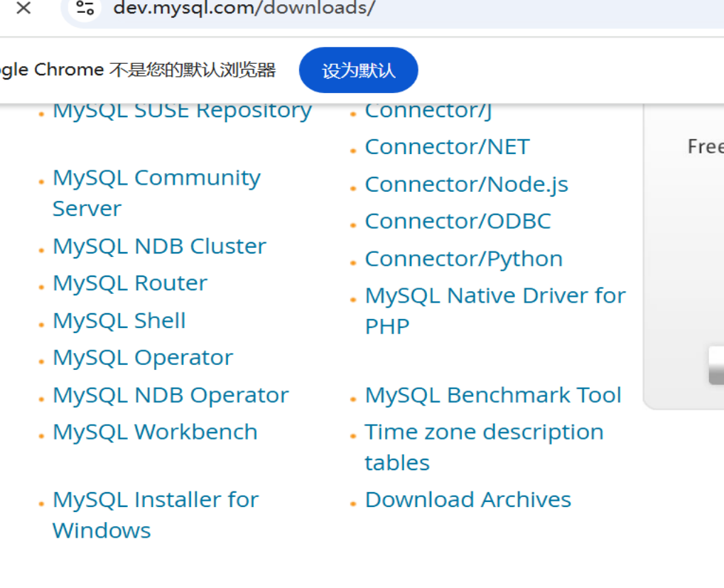Open the Connector/NET link
724x588 pixels.
tap(447, 147)
